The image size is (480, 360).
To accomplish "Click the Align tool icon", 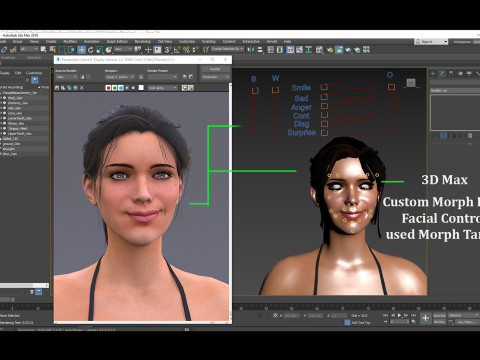I will click(260, 50).
